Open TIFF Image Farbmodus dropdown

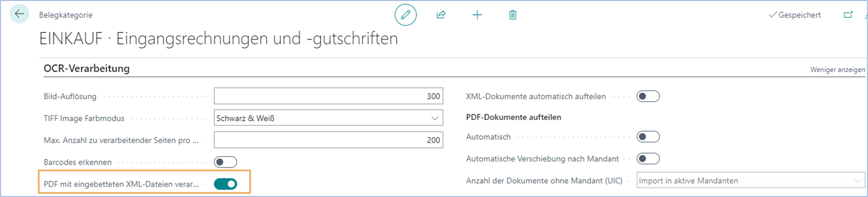click(328, 118)
